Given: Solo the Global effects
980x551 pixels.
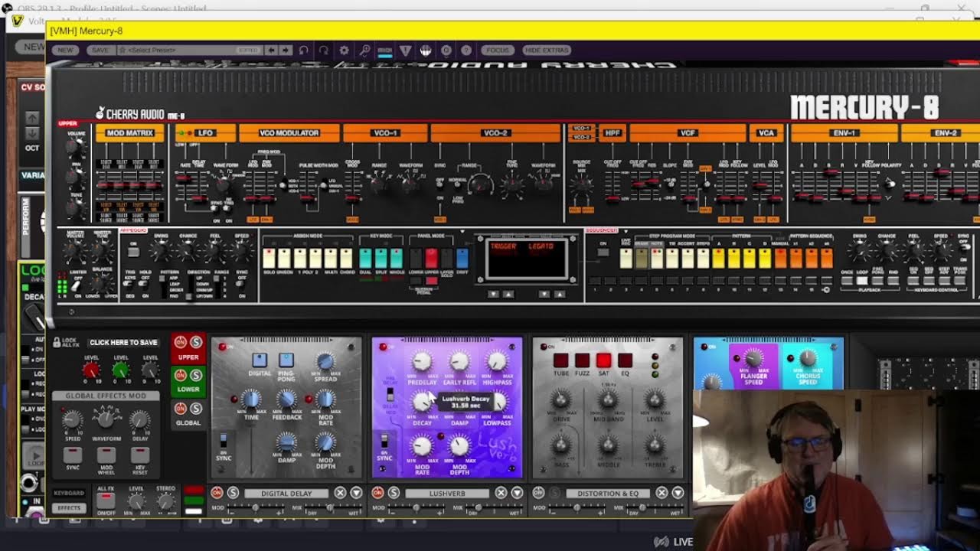Looking at the screenshot, I should (x=196, y=409).
